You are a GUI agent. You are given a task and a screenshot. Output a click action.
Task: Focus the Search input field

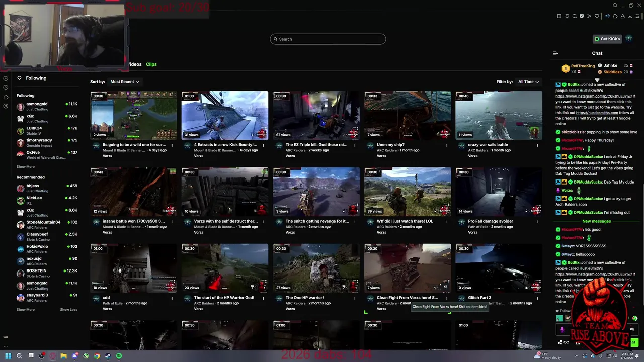click(328, 39)
